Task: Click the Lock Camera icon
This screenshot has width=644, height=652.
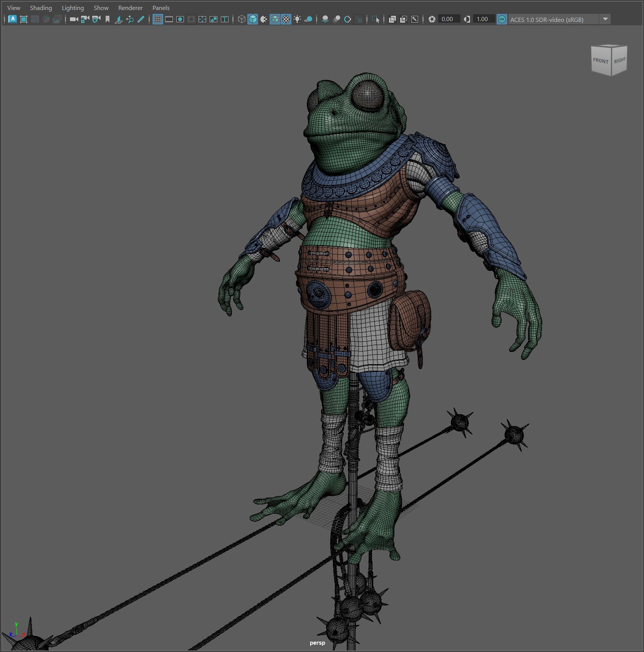Action: coord(85,19)
